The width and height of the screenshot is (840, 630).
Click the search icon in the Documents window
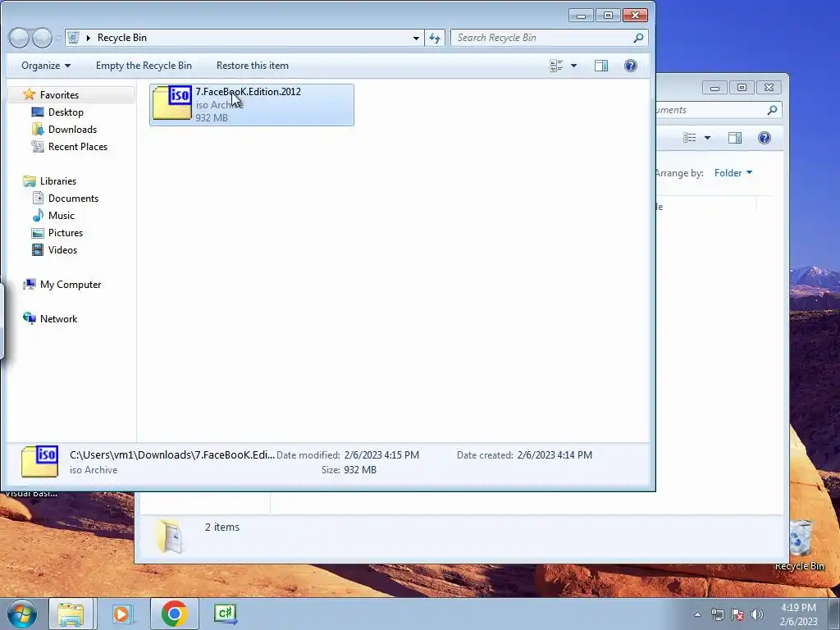pyautogui.click(x=772, y=110)
